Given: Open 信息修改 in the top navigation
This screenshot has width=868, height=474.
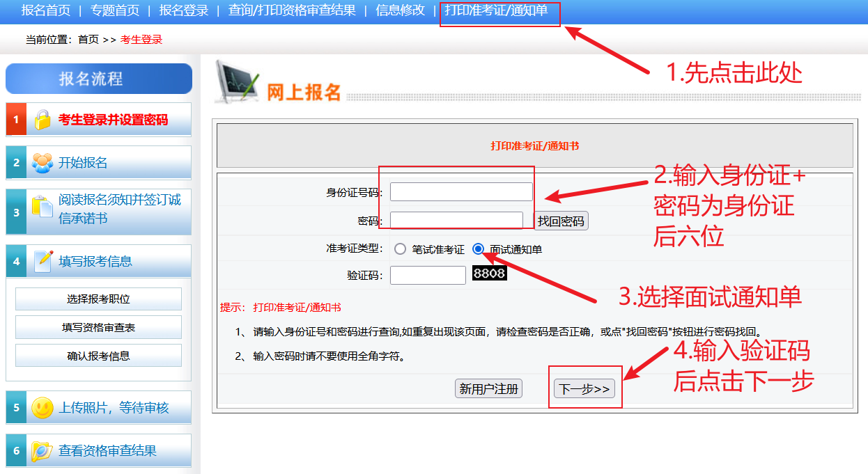Looking at the screenshot, I should coord(400,10).
